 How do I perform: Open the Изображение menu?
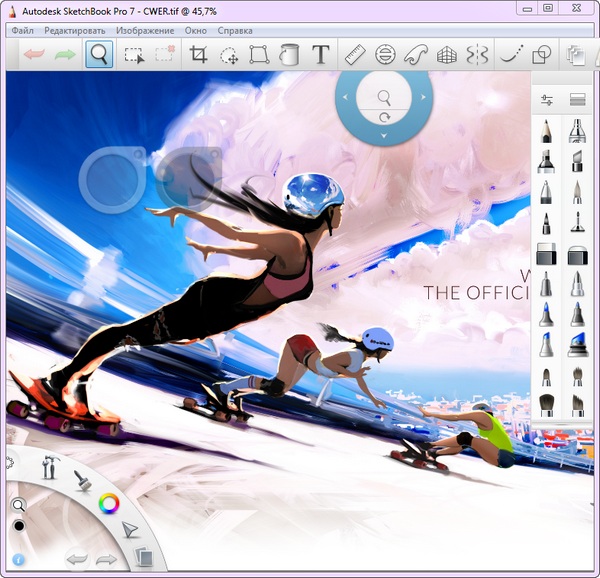[144, 31]
